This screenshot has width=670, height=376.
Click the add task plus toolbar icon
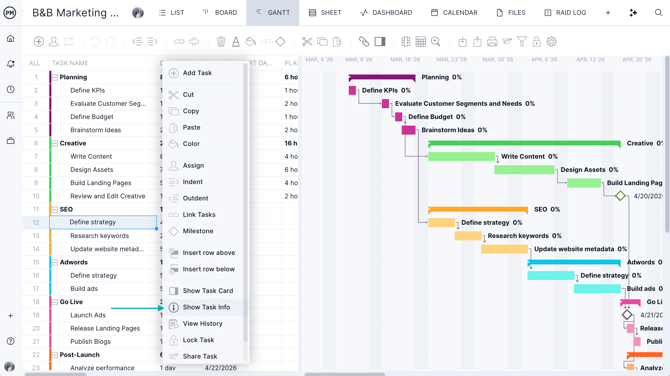coord(39,41)
